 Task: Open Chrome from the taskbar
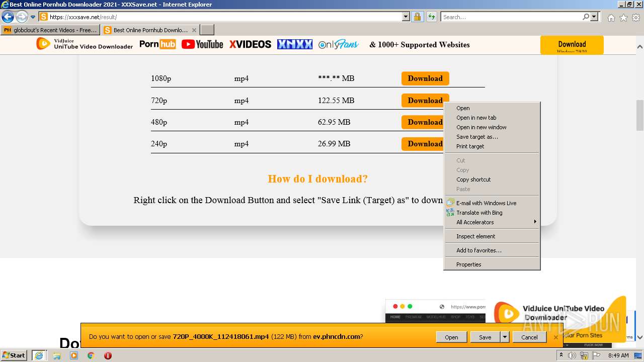coord(91,355)
